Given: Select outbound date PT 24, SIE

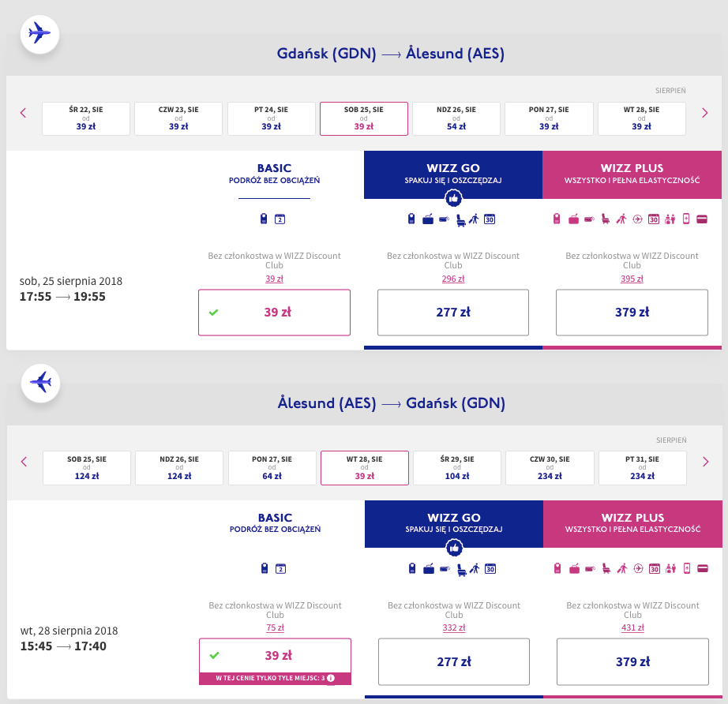Looking at the screenshot, I should pyautogui.click(x=271, y=119).
